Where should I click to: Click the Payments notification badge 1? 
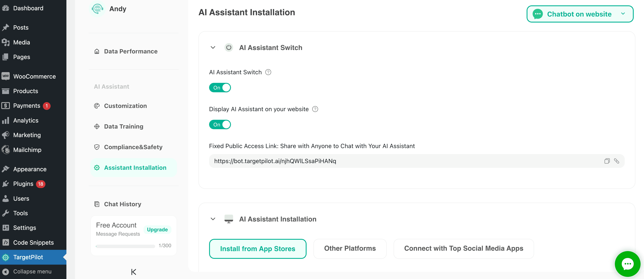46,106
